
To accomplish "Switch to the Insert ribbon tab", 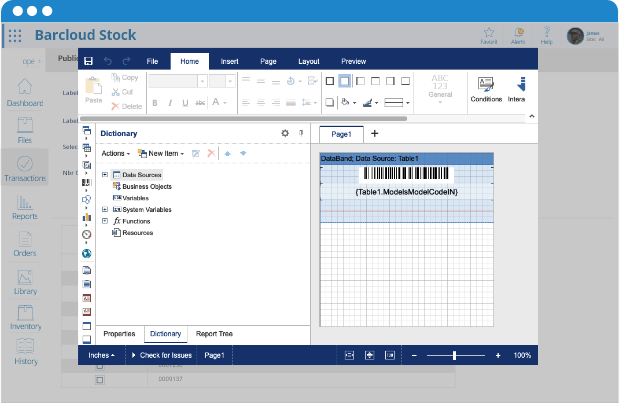I will coord(229,61).
